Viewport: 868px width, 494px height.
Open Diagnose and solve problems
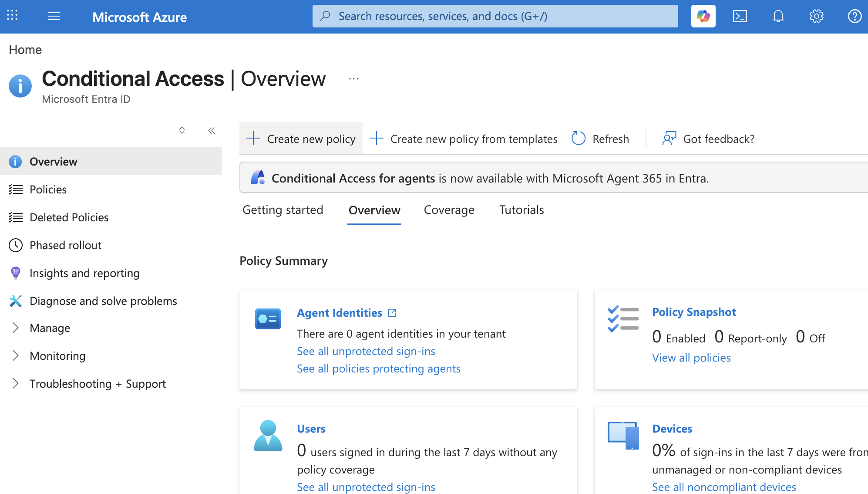tap(111, 301)
